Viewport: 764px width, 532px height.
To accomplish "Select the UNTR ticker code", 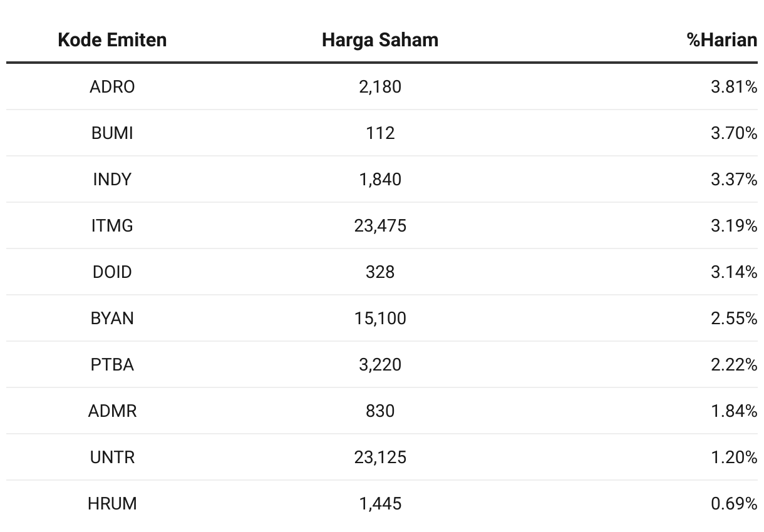I will [x=112, y=457].
